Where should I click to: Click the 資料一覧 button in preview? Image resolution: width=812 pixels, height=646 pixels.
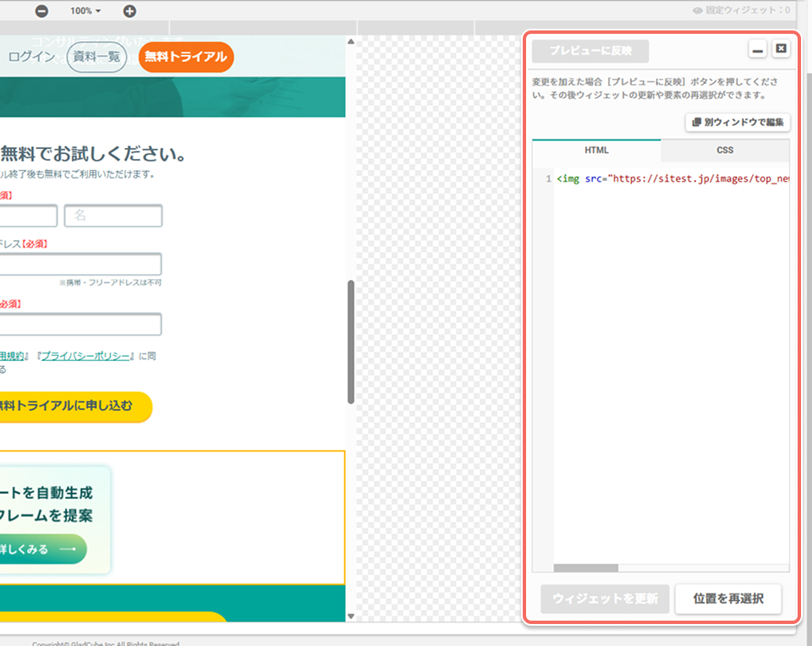pyautogui.click(x=96, y=57)
